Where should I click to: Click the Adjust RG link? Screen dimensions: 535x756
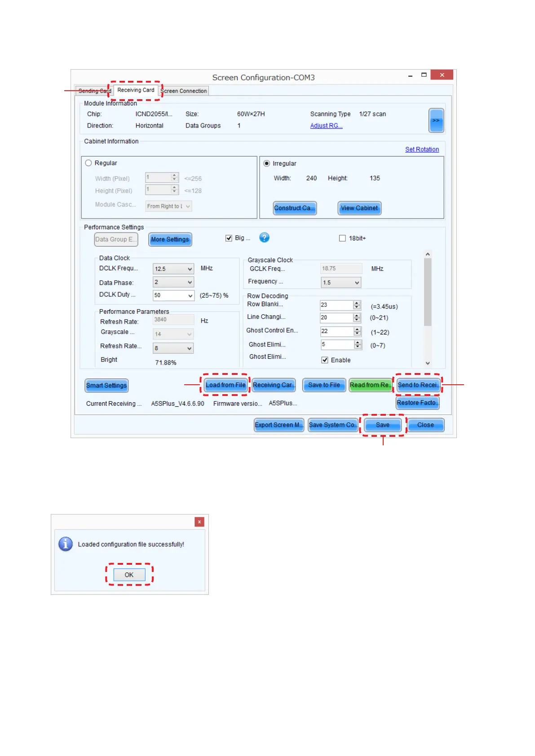(326, 126)
